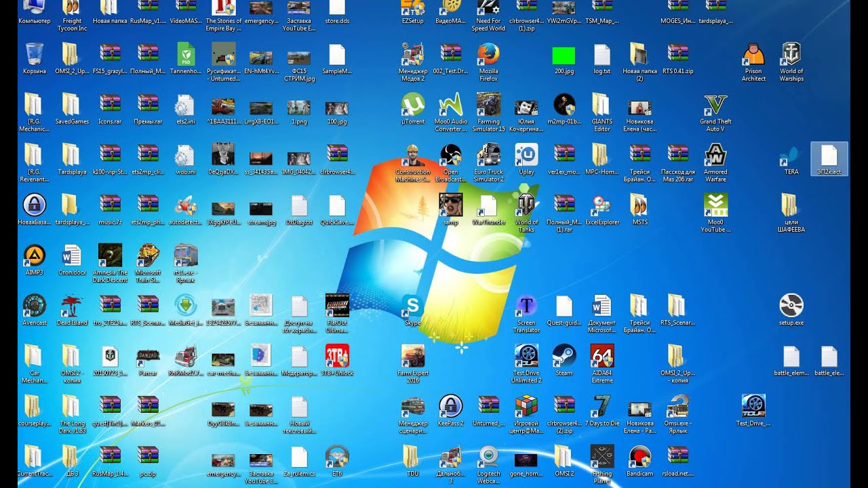Select Grand Theft Auto V shortcut

tap(715, 113)
